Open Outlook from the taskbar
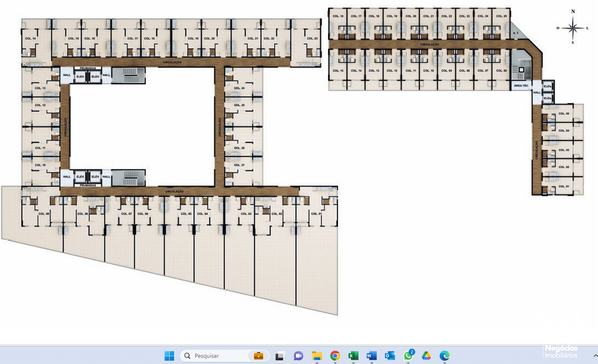The height and width of the screenshot is (364, 598). pyautogui.click(x=390, y=356)
